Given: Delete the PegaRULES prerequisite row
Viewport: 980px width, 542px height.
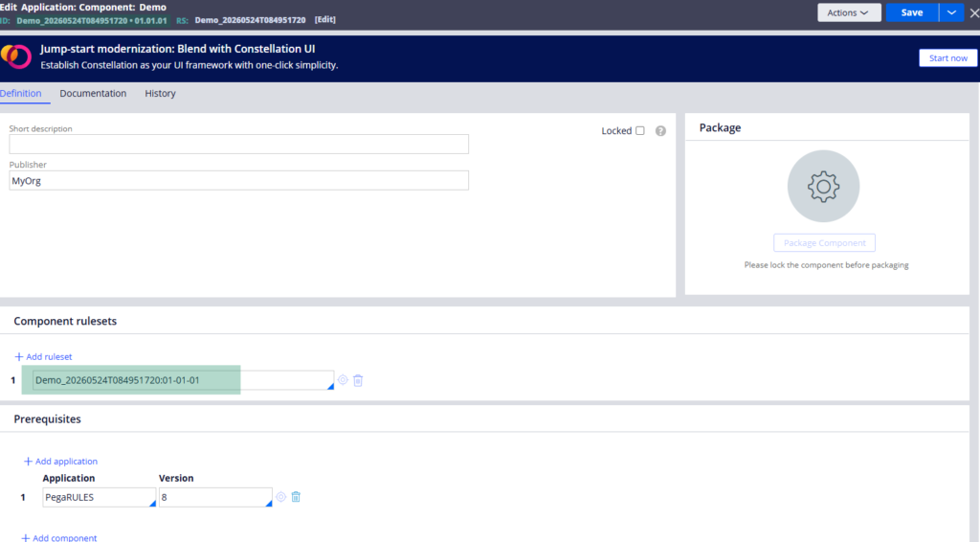Looking at the screenshot, I should [297, 496].
